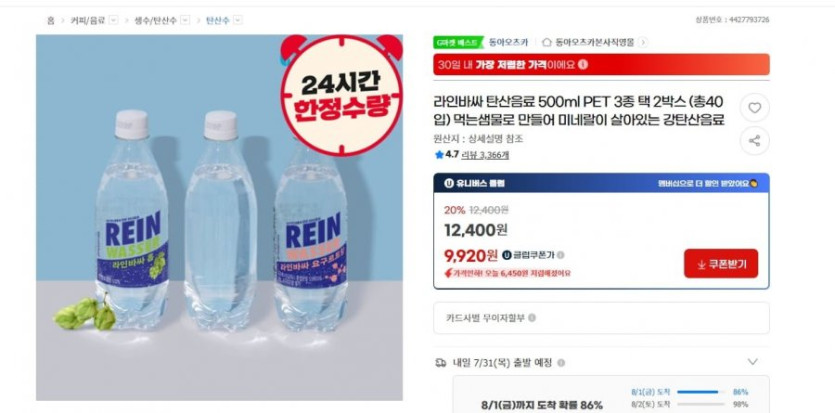
Task: Select the 탄산수 breadcrumb item
Action: coord(217,20)
